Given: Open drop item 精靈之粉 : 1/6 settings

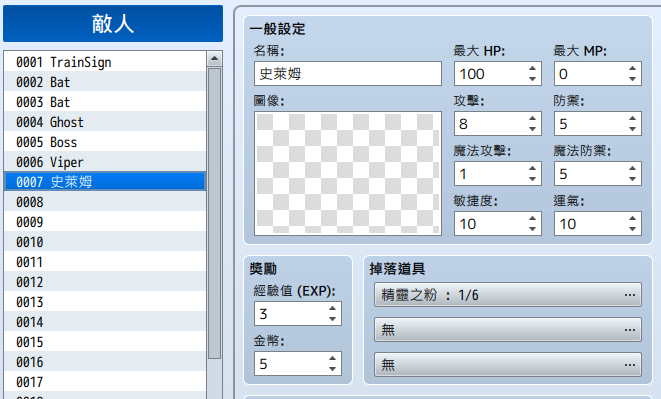Looking at the screenshot, I should pyautogui.click(x=508, y=294).
